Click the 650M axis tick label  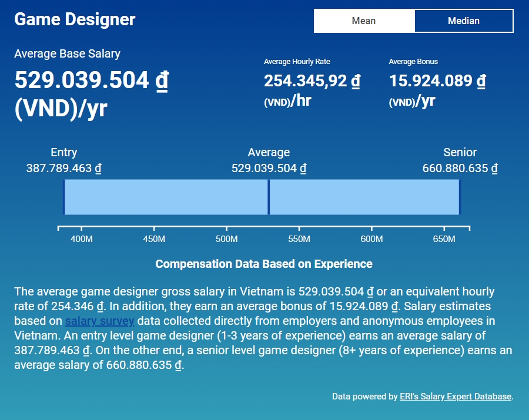click(x=444, y=239)
